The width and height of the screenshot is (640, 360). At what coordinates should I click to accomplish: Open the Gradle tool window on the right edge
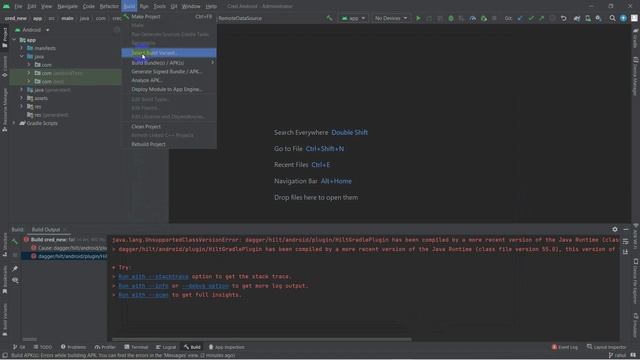tap(636, 38)
